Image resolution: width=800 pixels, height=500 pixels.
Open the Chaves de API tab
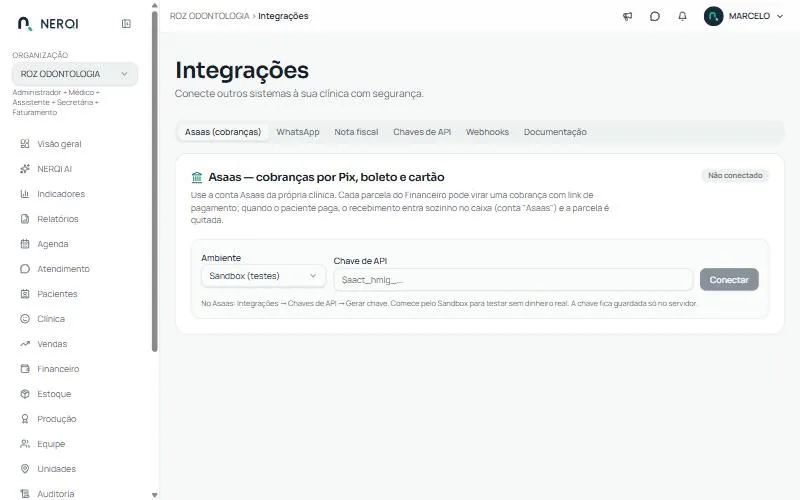[422, 132]
